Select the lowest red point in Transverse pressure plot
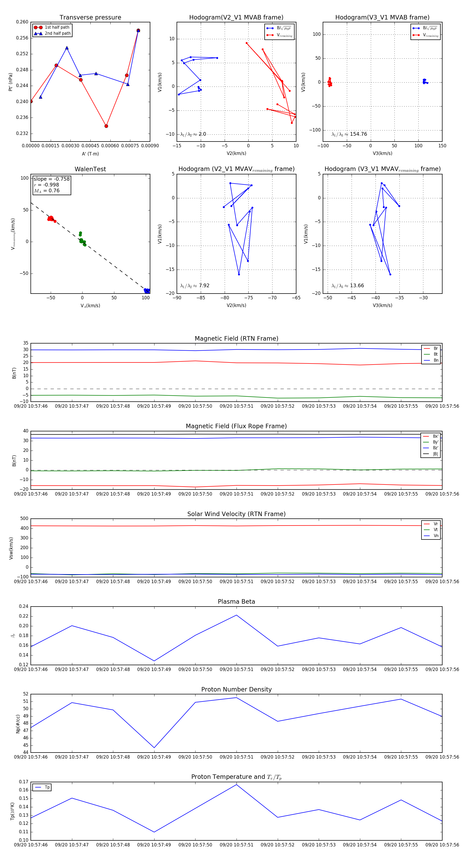Screen dimensions: 473x868 click(x=106, y=126)
